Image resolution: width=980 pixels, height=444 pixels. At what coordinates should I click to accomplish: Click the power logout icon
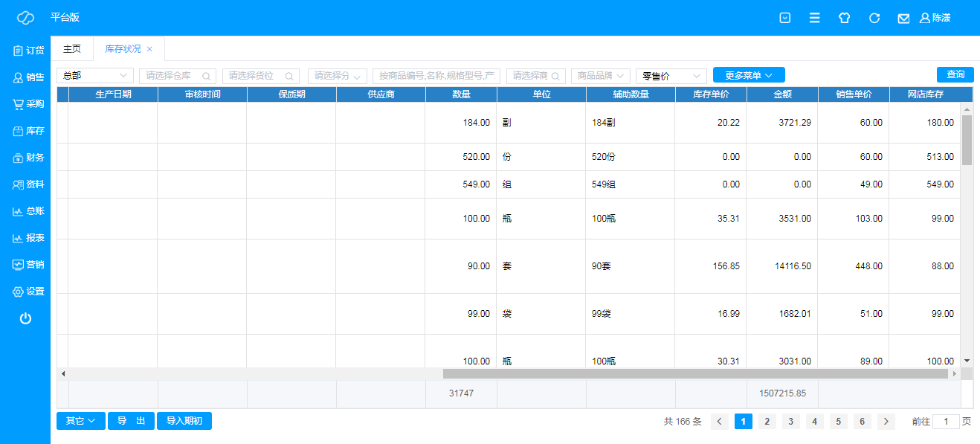[x=25, y=318]
